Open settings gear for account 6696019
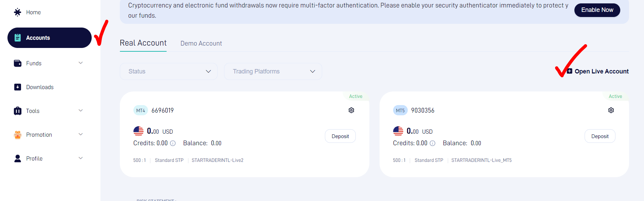 (x=351, y=110)
